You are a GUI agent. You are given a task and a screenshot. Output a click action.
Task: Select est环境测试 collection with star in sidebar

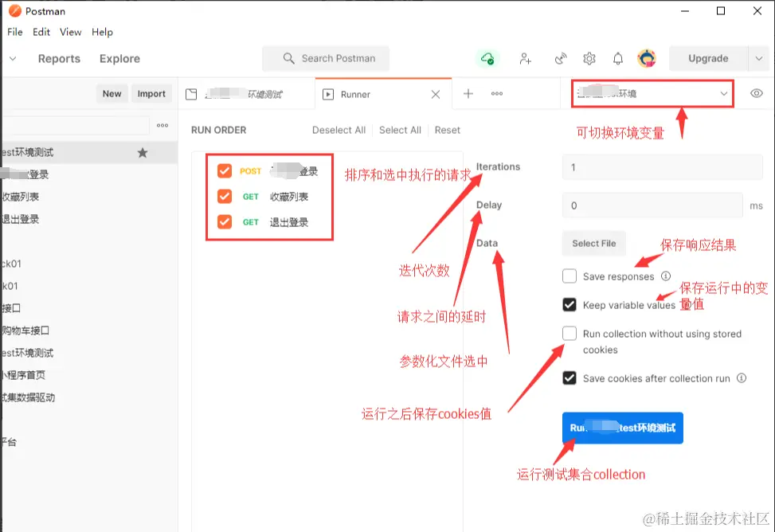(x=89, y=152)
